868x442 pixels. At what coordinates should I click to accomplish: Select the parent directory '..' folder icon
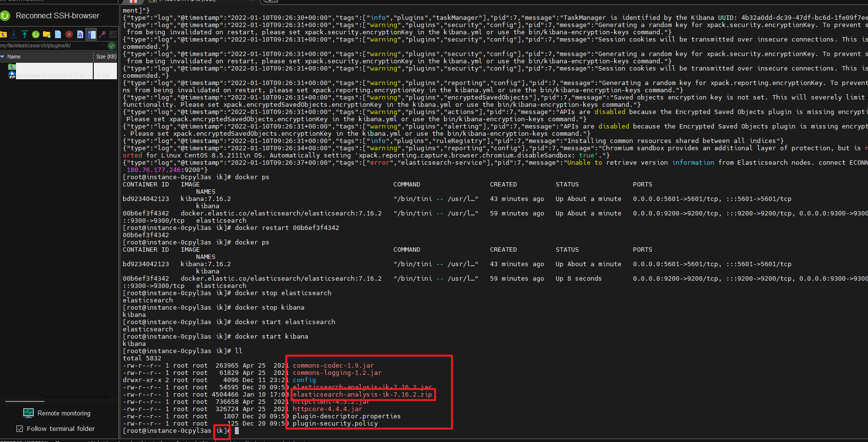click(12, 67)
